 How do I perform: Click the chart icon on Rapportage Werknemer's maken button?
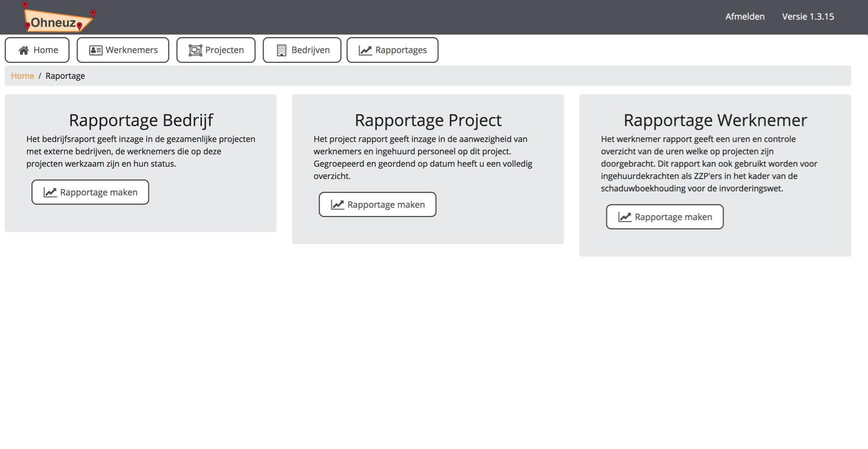624,217
